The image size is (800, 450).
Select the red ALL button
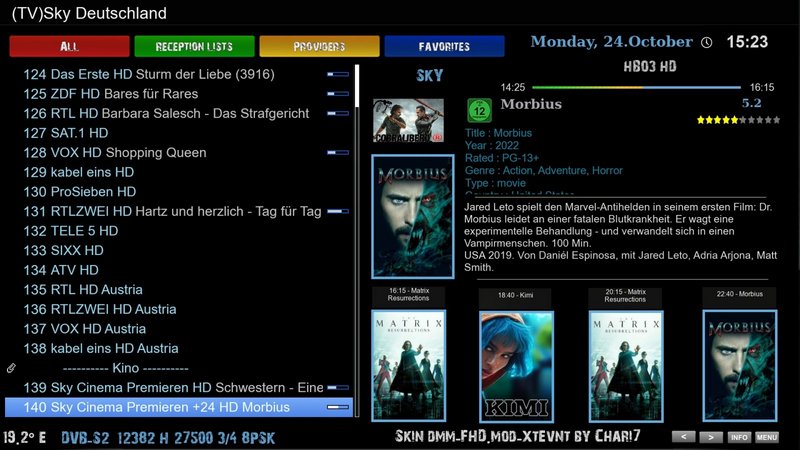[69, 46]
